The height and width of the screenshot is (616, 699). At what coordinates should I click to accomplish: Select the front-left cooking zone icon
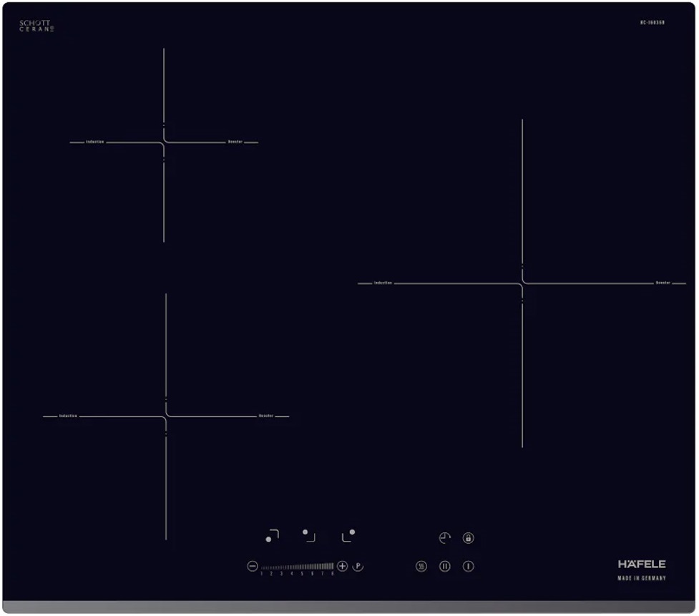click(x=272, y=536)
